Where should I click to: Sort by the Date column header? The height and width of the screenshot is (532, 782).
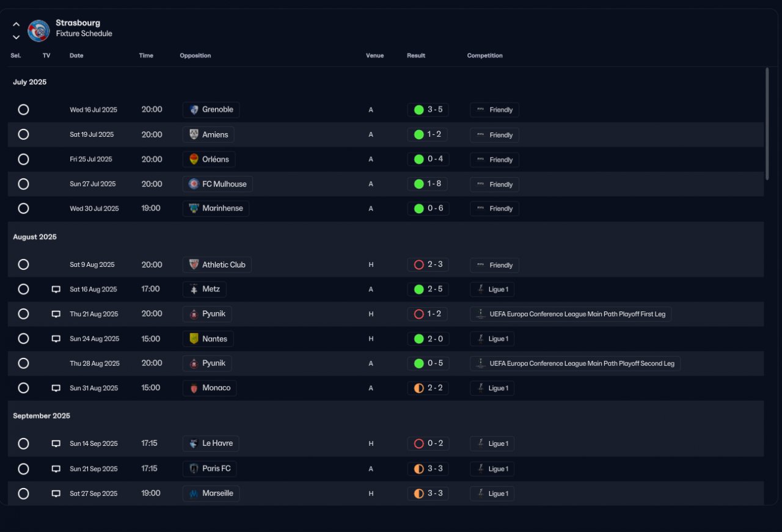76,56
